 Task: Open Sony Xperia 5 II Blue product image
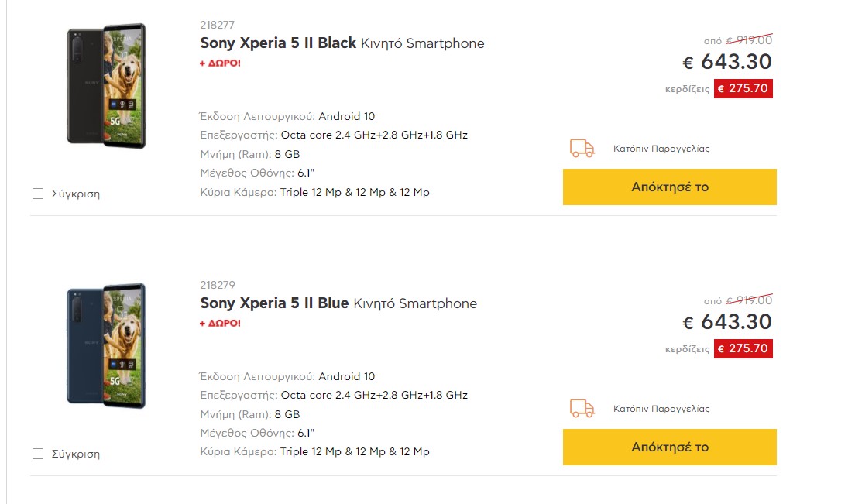point(106,345)
